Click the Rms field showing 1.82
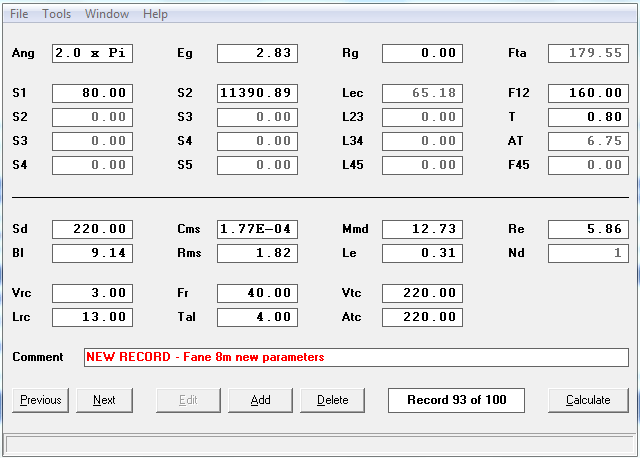Viewport: 640px width, 458px height. pos(257,253)
